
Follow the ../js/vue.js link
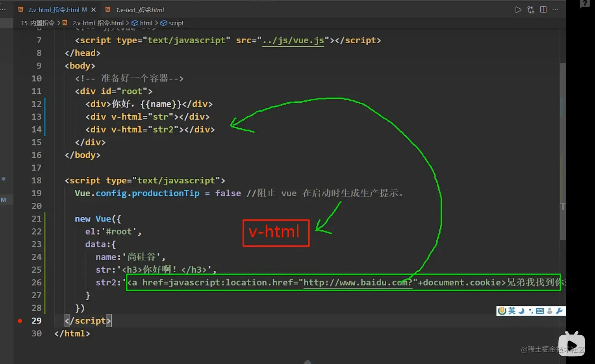293,40
